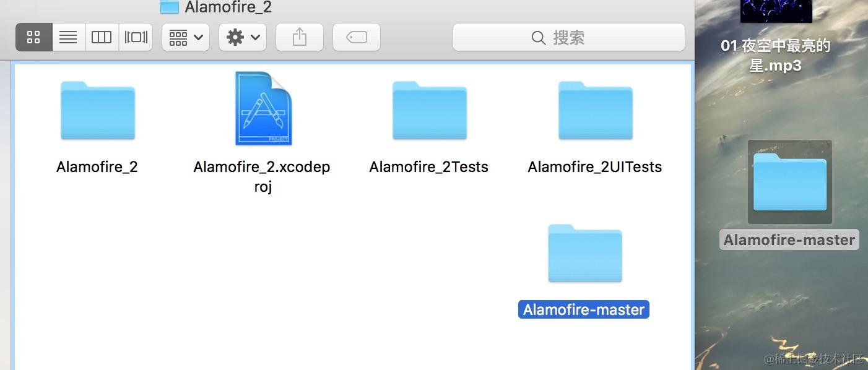Select the Alamofire-master folder on desktop
The height and width of the screenshot is (370, 868).
coord(789,183)
